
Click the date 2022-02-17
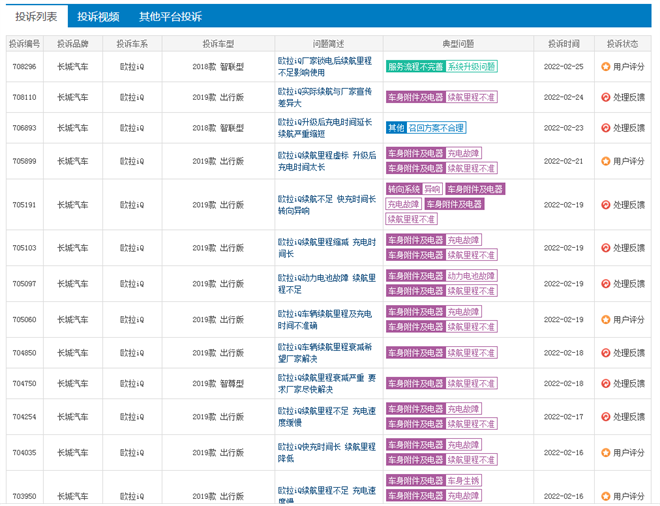coord(564,417)
